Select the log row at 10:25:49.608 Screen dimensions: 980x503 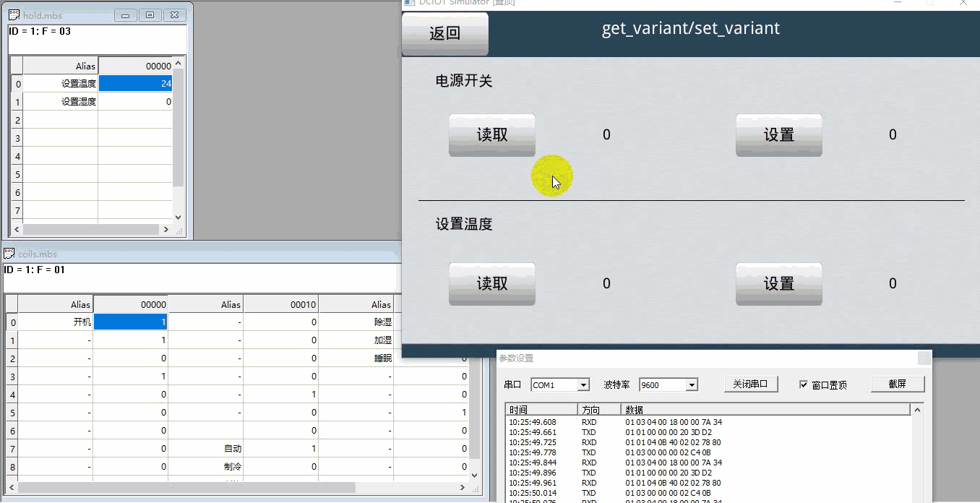[708, 422]
